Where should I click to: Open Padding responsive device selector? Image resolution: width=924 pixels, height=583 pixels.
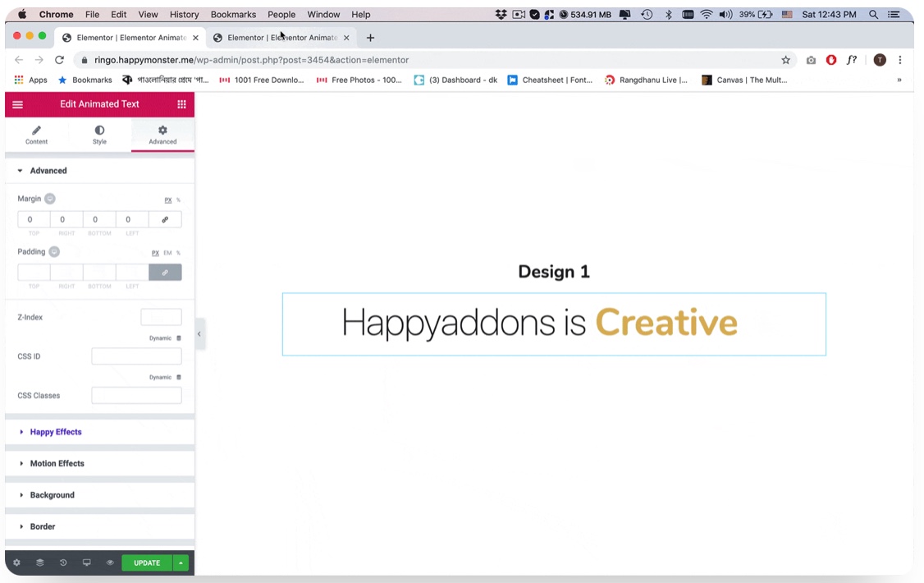pos(54,252)
